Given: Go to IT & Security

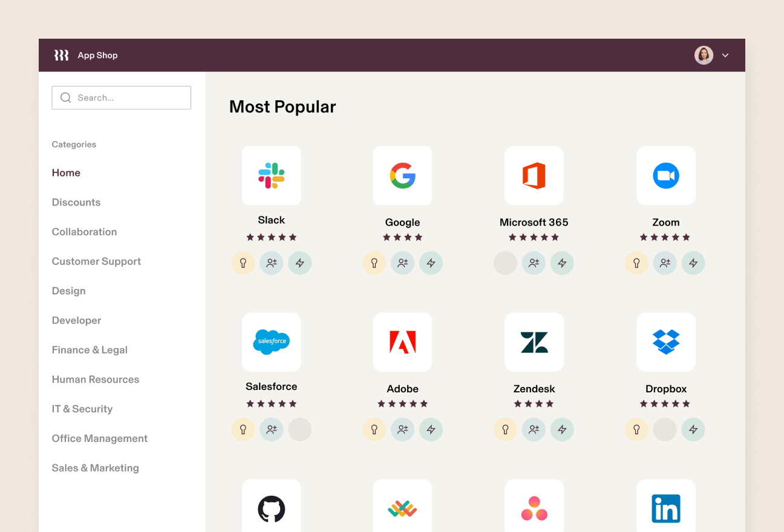Looking at the screenshot, I should [x=82, y=409].
